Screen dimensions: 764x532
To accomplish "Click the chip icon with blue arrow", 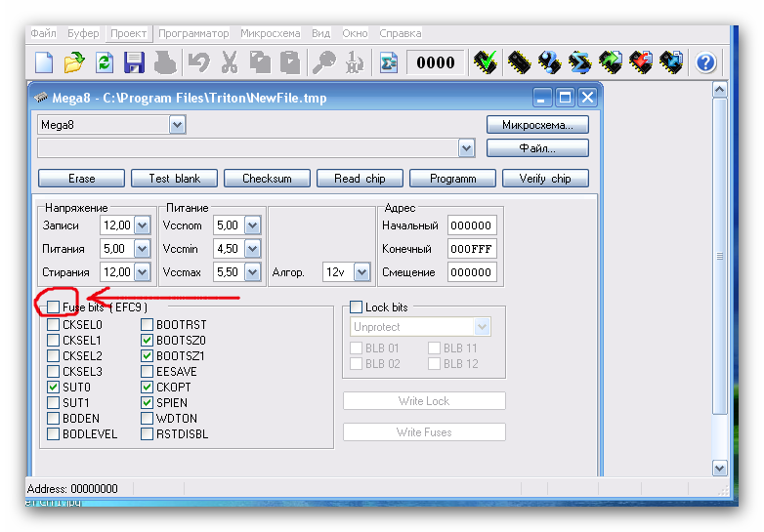I will coord(671,62).
